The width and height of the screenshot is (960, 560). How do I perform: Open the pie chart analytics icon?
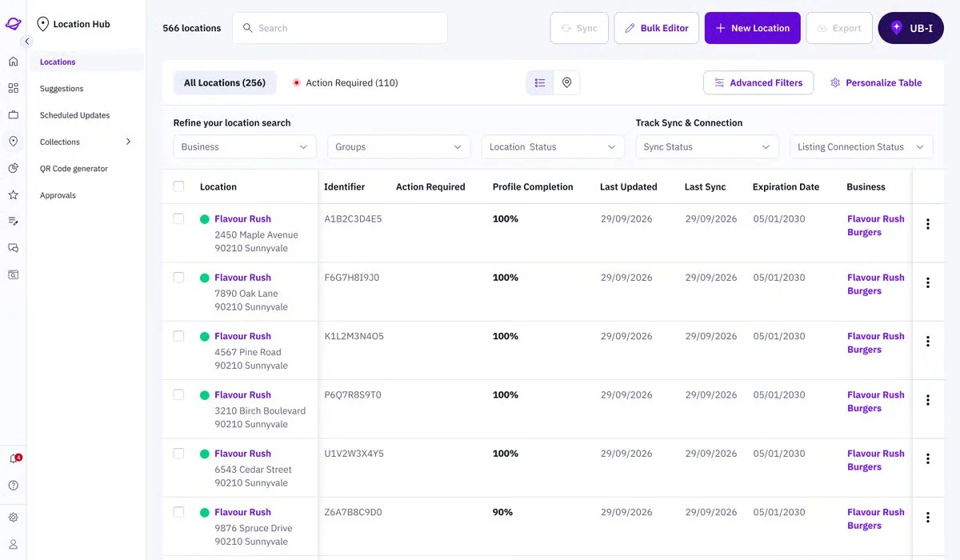(x=13, y=168)
